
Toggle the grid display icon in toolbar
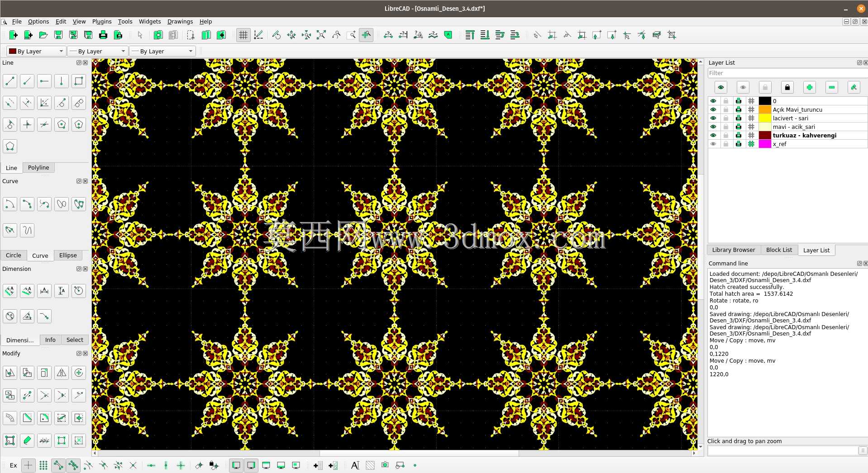click(243, 35)
